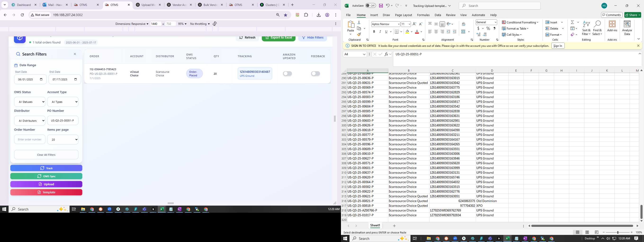Toggle Amazon Updated switch for order 112-0364453-7195423

coord(287,73)
